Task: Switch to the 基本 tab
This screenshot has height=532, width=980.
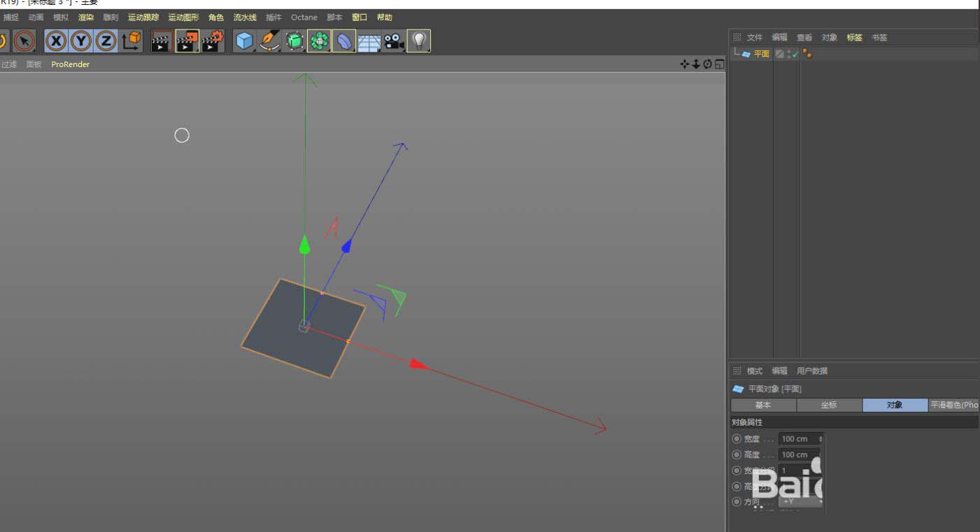Action: [763, 405]
